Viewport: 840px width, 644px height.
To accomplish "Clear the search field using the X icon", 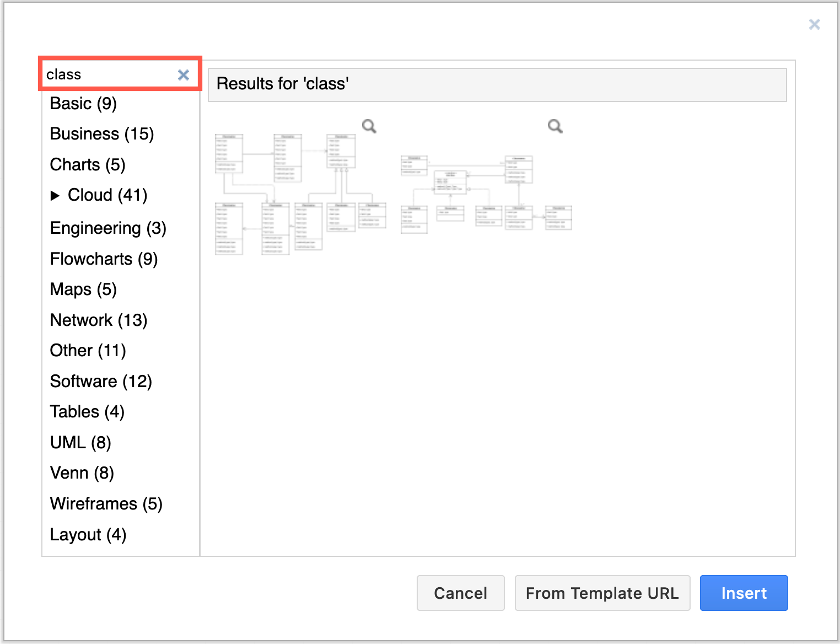I will coord(183,75).
